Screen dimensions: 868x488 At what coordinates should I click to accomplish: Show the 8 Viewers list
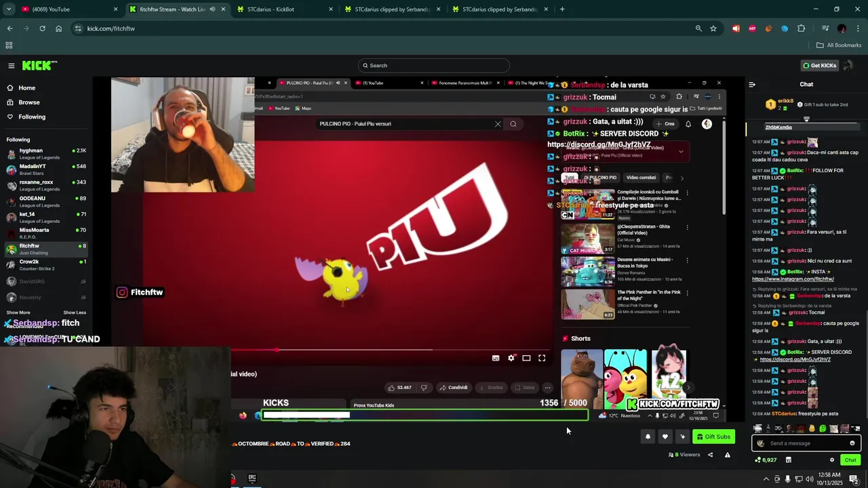pyautogui.click(x=684, y=455)
